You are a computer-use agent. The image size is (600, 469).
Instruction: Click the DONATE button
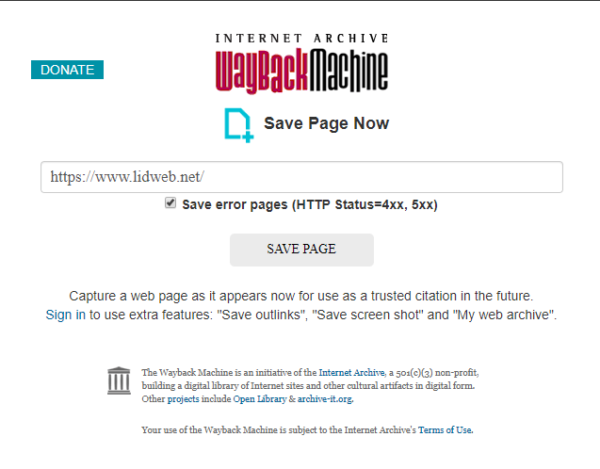coord(67,70)
